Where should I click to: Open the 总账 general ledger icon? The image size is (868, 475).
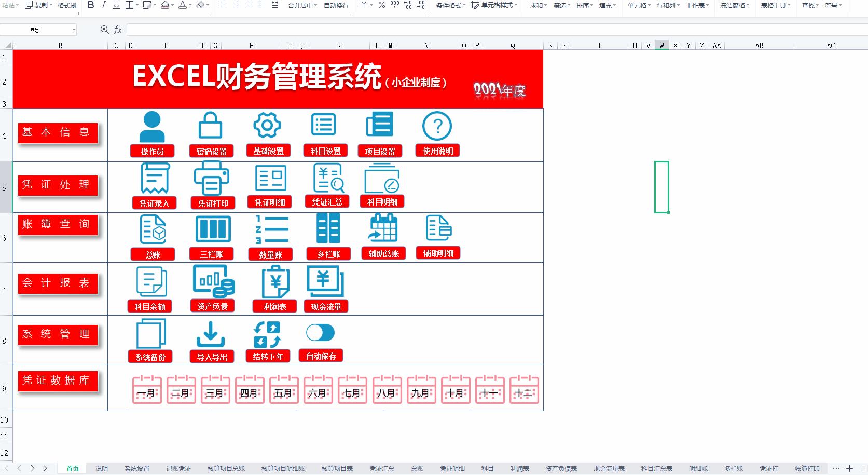click(153, 236)
